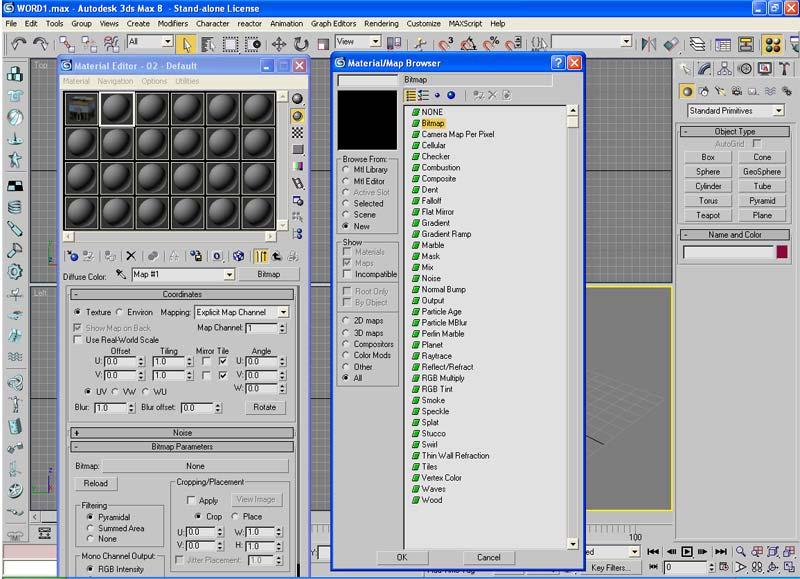
Task: Click Go to End playback button
Action: 720,551
